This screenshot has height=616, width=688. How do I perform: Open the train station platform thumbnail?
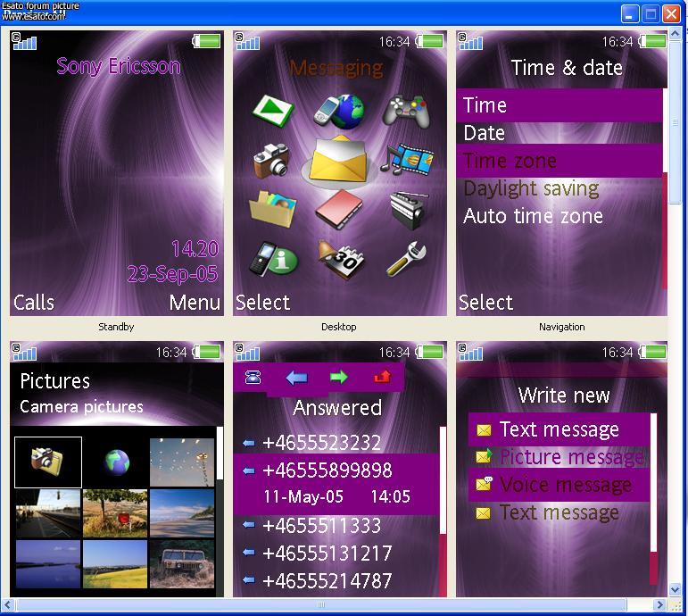click(x=48, y=513)
